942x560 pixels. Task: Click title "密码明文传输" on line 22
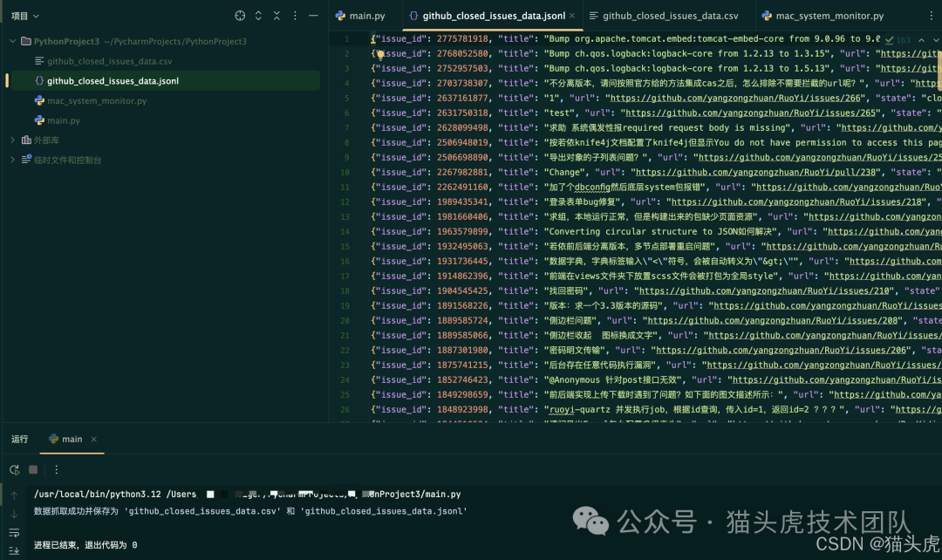[575, 351]
